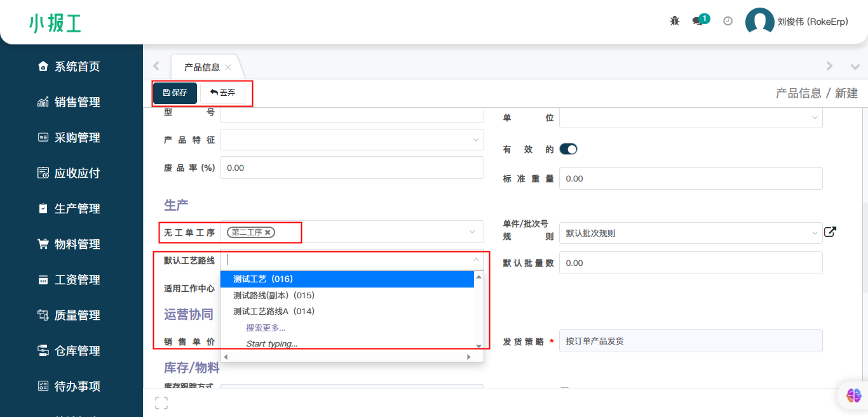Click the fullscreen icon at bottom left
This screenshot has width=868, height=417.
[x=161, y=402]
